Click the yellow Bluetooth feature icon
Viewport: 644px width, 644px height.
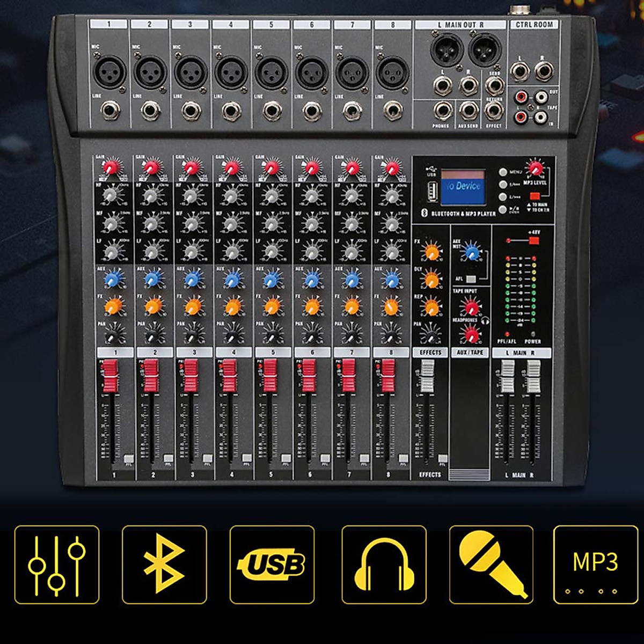pos(164,565)
